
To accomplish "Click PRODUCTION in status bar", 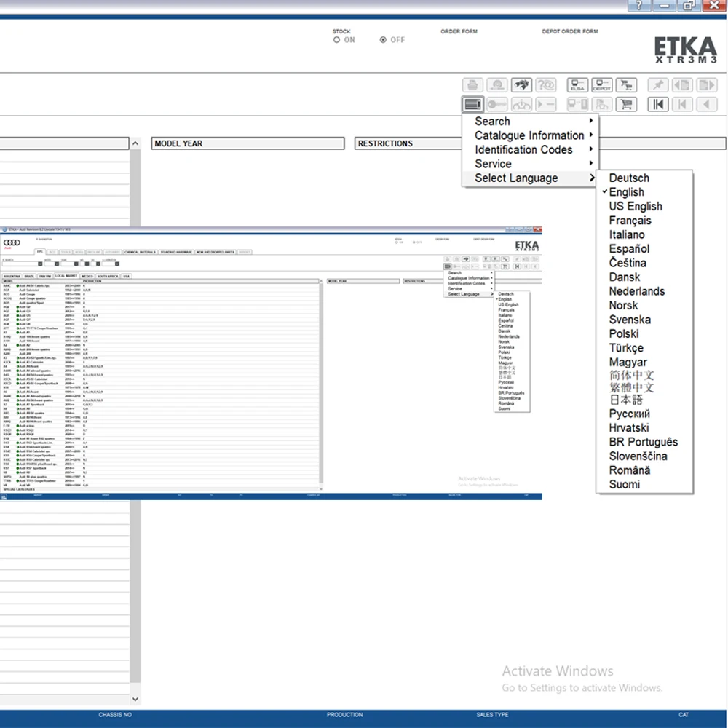I will pyautogui.click(x=344, y=715).
